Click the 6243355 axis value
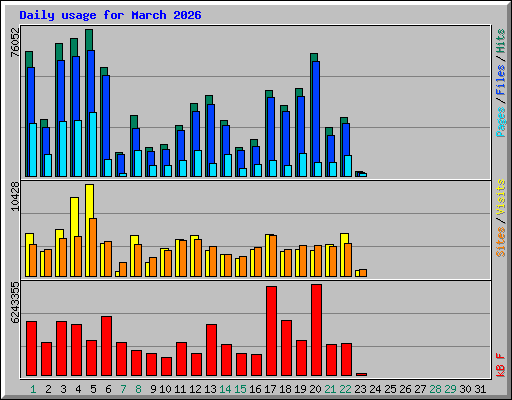 (x=15, y=303)
